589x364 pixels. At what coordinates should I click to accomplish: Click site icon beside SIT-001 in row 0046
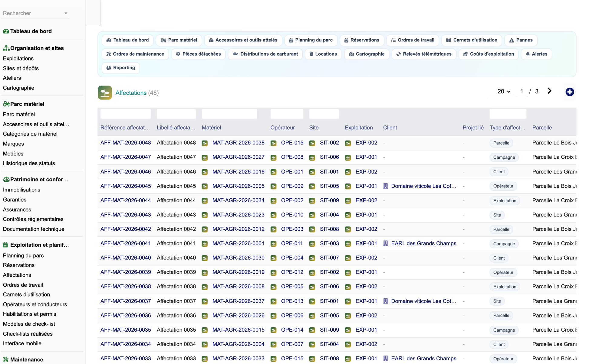pos(312,172)
